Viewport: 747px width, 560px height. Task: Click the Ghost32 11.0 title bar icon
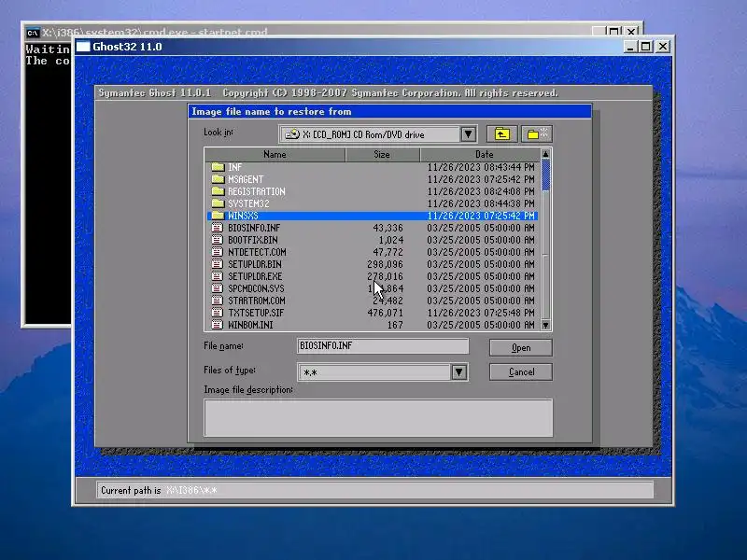click(x=83, y=46)
